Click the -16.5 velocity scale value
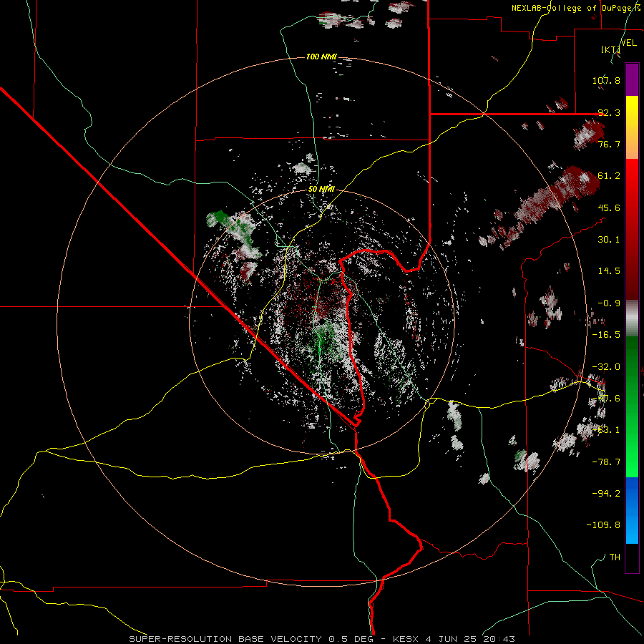 [606, 335]
